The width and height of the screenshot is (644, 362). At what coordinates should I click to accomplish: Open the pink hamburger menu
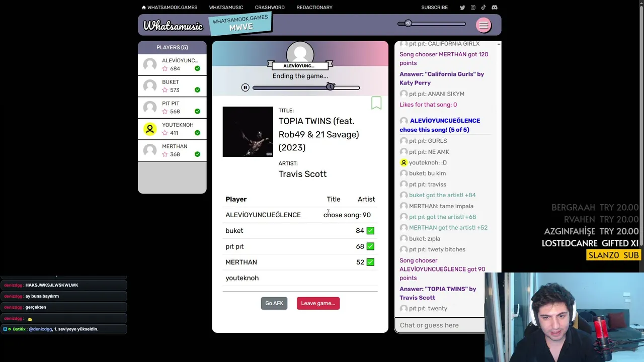click(x=484, y=25)
